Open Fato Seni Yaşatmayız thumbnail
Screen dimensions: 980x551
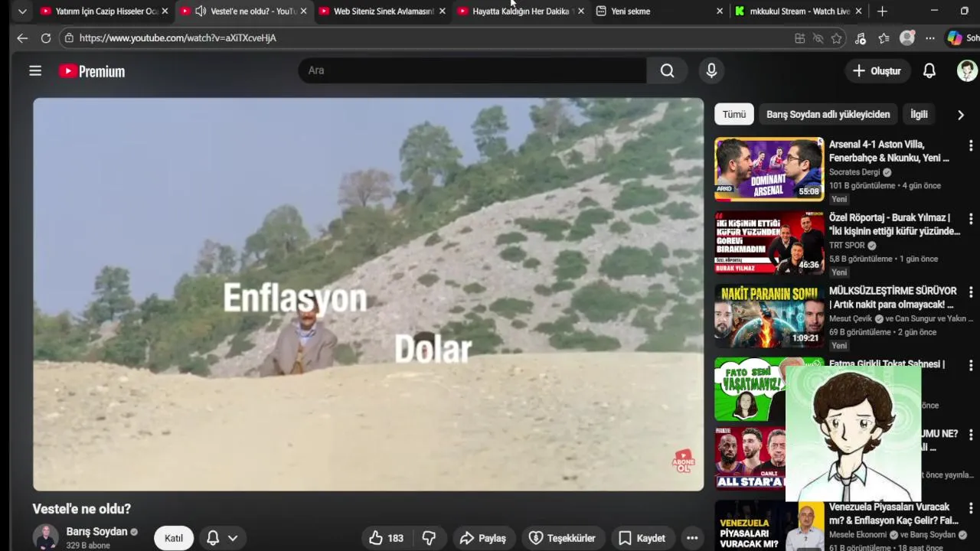pos(750,389)
